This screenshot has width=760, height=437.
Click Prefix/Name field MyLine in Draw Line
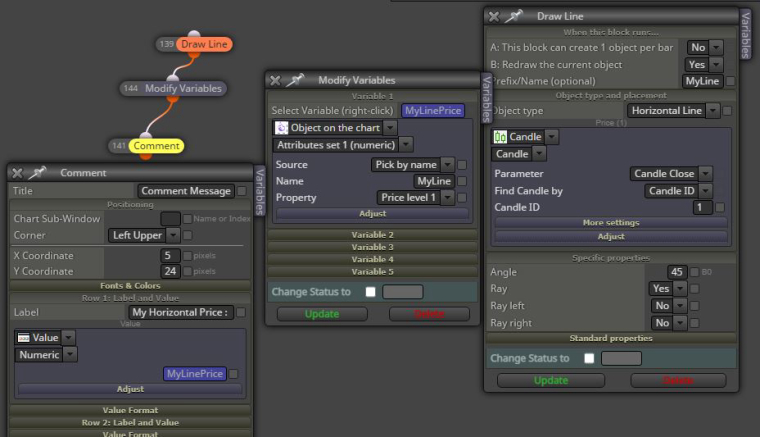click(702, 81)
